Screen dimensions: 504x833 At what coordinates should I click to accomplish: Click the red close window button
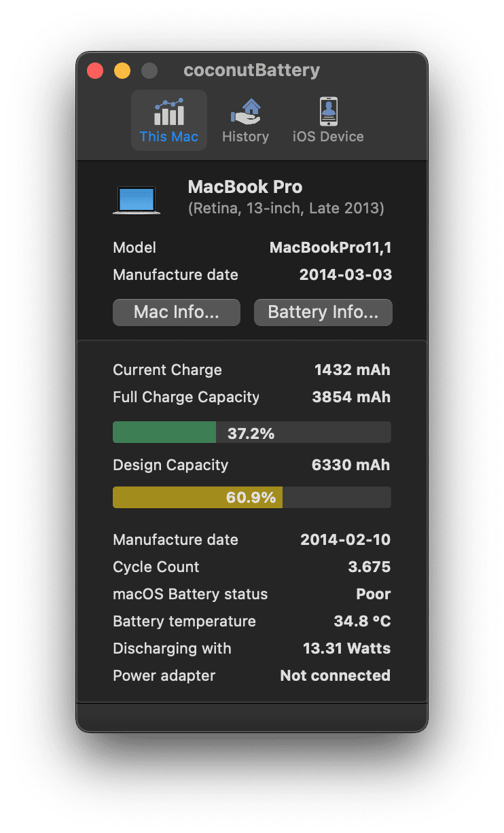95,71
